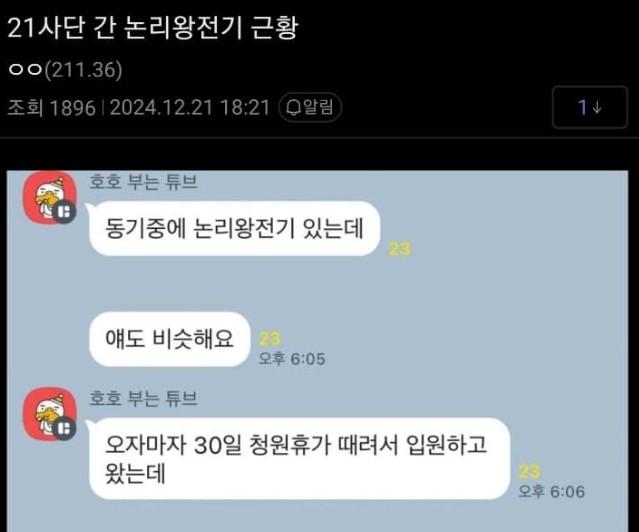Tap the 알림 notification bell button

310,108
